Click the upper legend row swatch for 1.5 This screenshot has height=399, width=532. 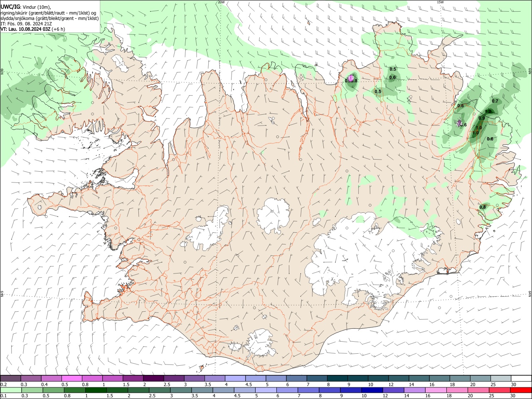pyautogui.click(x=133, y=378)
